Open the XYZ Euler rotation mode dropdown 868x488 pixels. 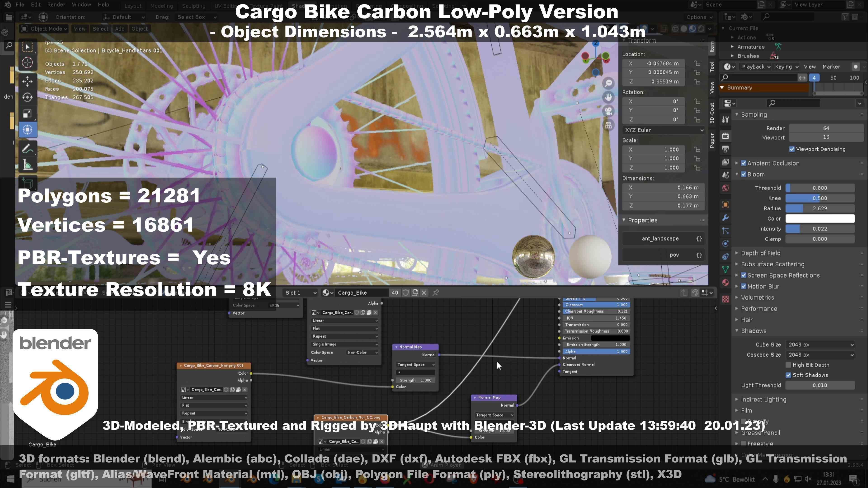(663, 130)
